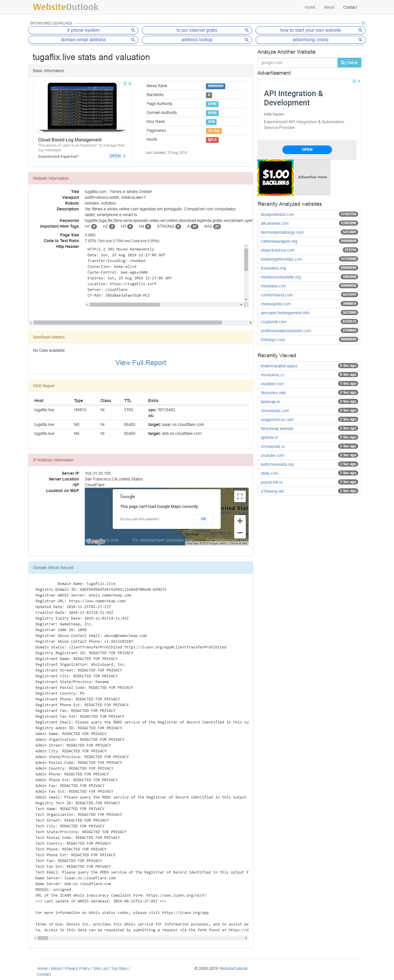Click the google.com website input field
This screenshot has height=980, width=394.
click(297, 63)
